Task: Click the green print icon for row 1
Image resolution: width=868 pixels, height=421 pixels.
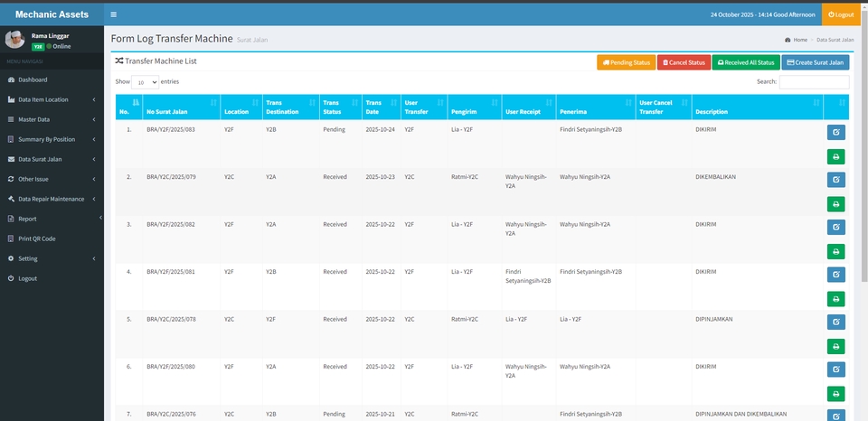Action: 835,156
